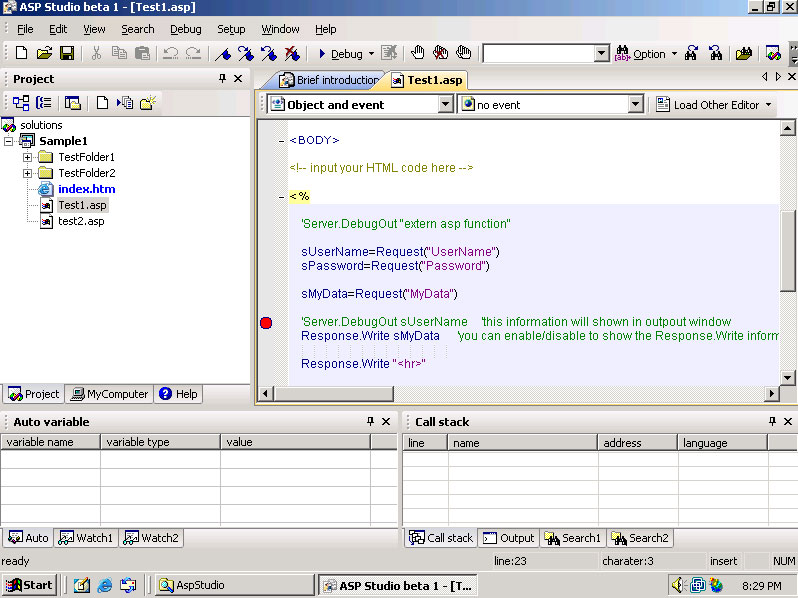Click the first hand breakpoint icon

tap(417, 53)
